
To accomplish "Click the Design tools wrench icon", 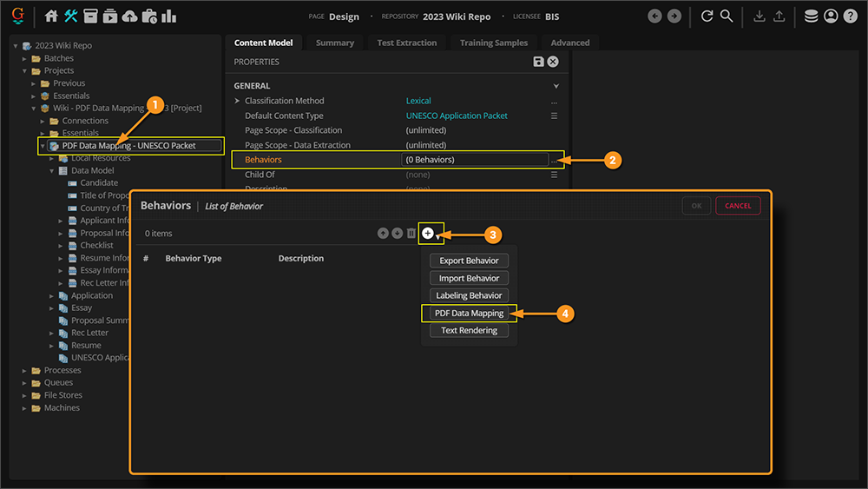I will [x=71, y=17].
